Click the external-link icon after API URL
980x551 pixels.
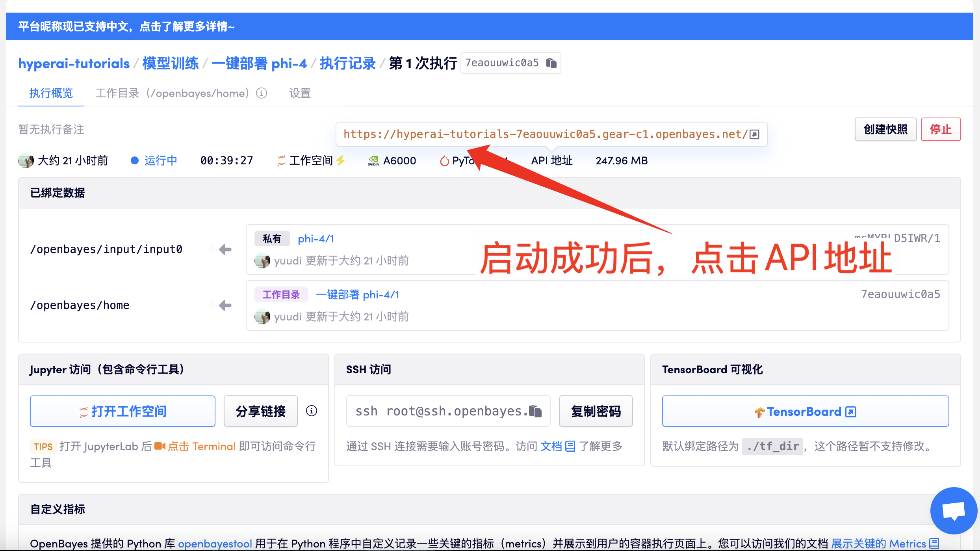tap(754, 134)
